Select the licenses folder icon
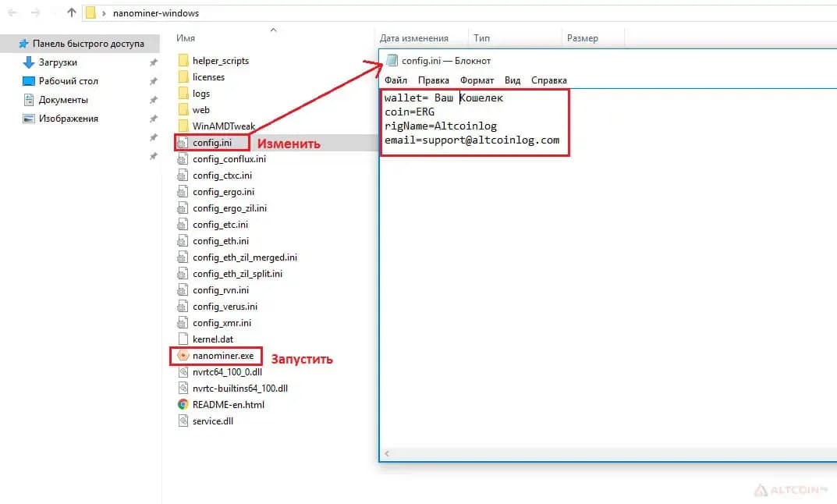Screen dimensions: 837x504 pos(183,77)
